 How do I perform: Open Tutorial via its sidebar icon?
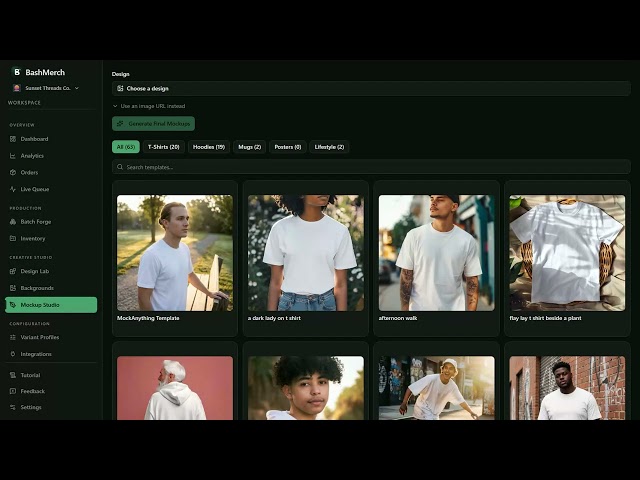click(x=13, y=375)
